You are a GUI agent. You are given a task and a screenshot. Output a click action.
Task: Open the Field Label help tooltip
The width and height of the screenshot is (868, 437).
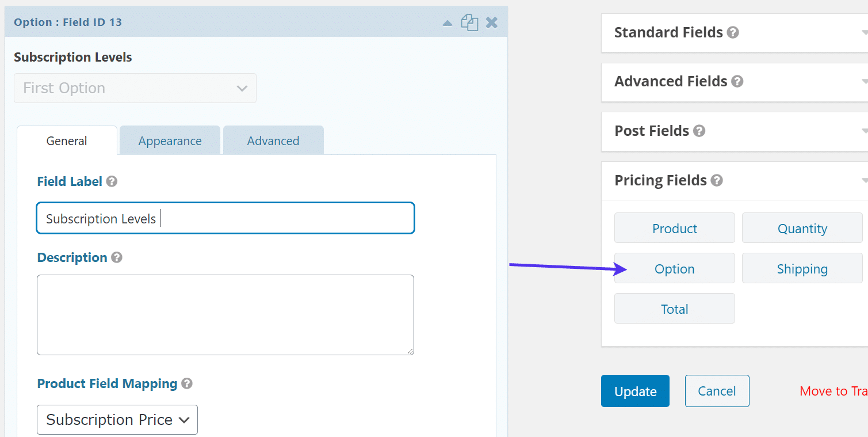[112, 181]
